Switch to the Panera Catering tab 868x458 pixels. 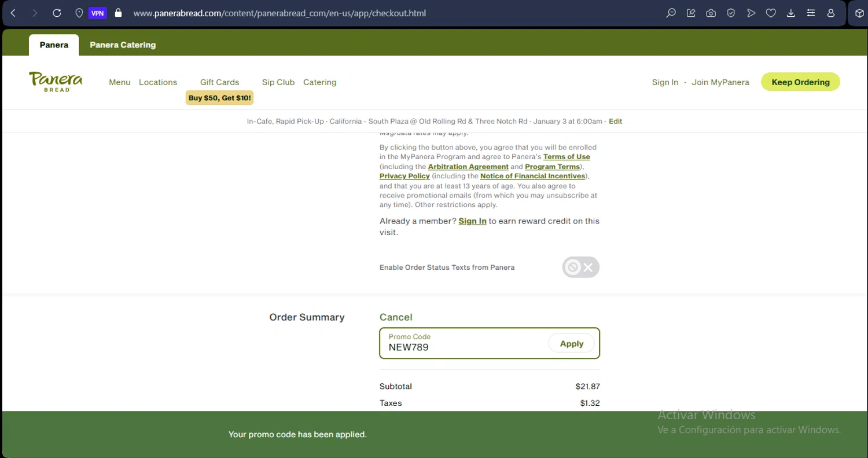click(x=123, y=45)
